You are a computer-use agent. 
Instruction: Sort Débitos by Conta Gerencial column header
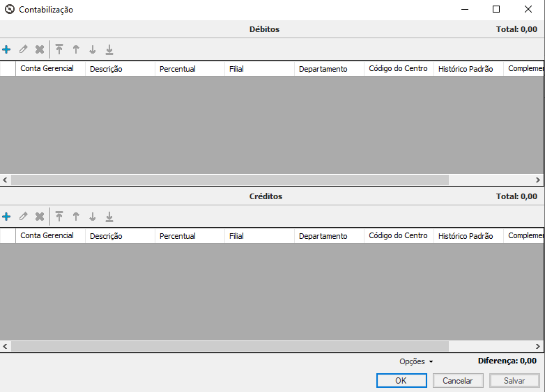point(47,69)
